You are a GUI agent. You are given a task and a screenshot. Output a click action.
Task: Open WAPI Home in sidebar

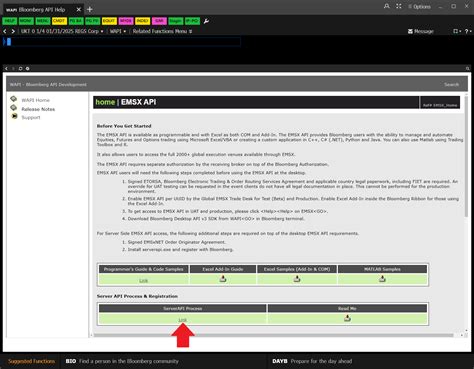pos(35,100)
